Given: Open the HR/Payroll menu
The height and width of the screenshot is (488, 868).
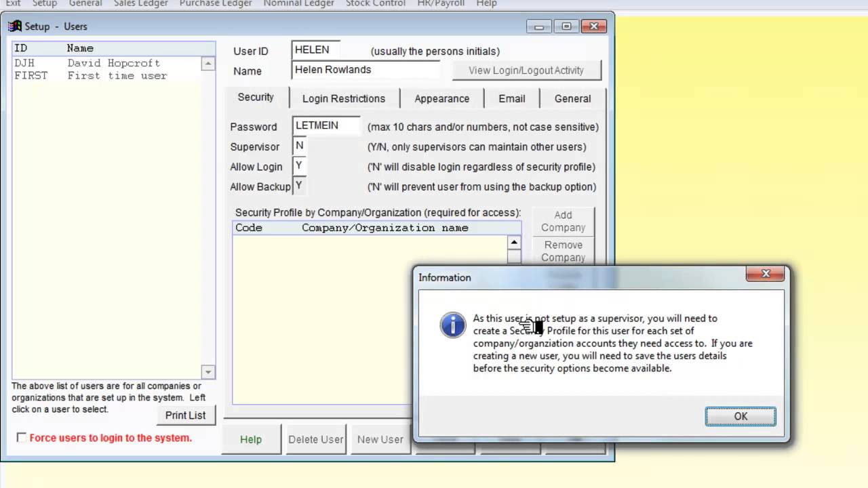Looking at the screenshot, I should 441,3.
